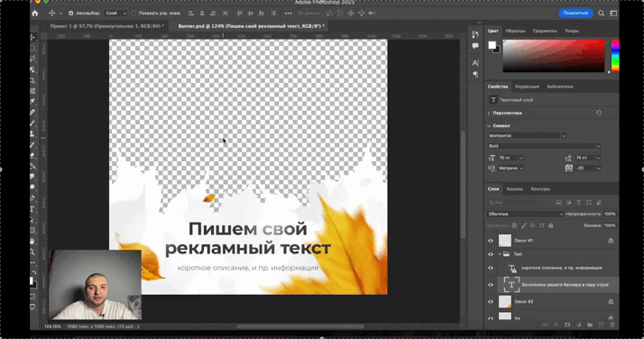Open the Paragraph panel icon
This screenshot has height=339, width=644.
(x=475, y=74)
